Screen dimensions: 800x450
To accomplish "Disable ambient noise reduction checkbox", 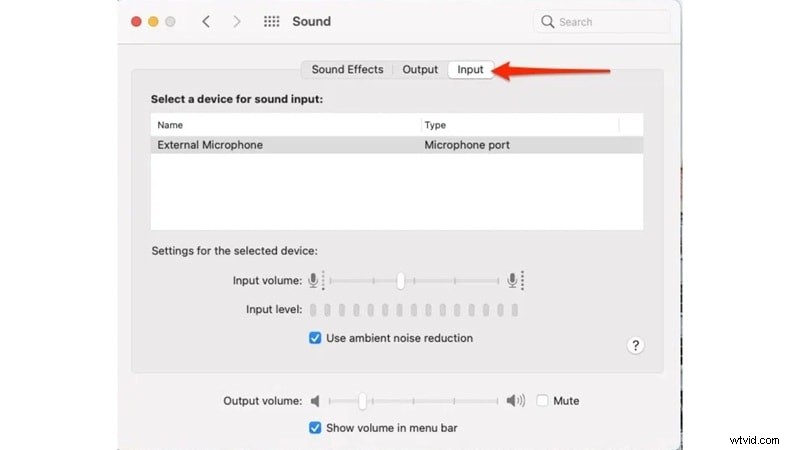I will [315, 338].
